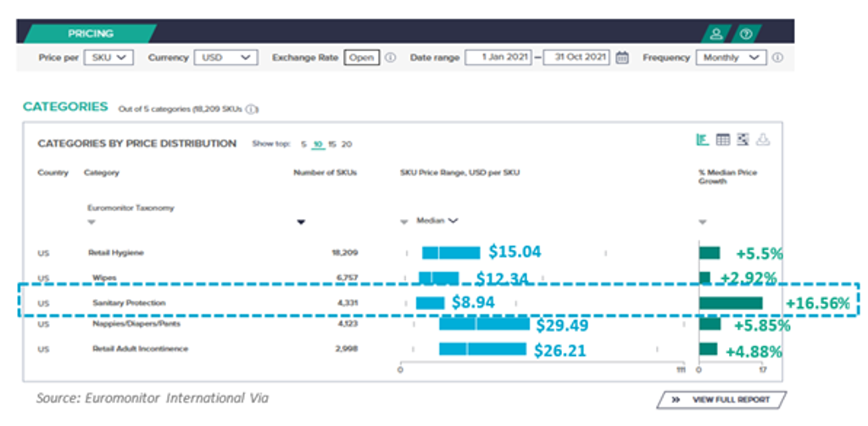The width and height of the screenshot is (868, 426).
Task: Show top 20 categories
Action: (347, 144)
